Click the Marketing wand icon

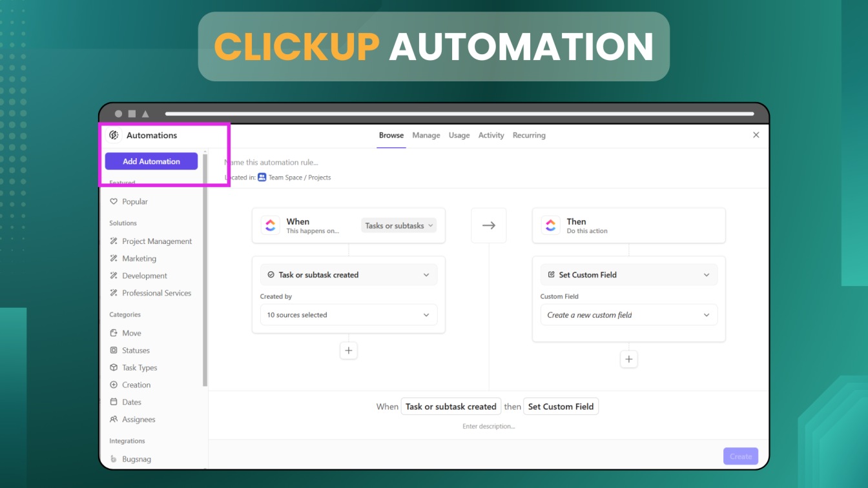coord(114,258)
